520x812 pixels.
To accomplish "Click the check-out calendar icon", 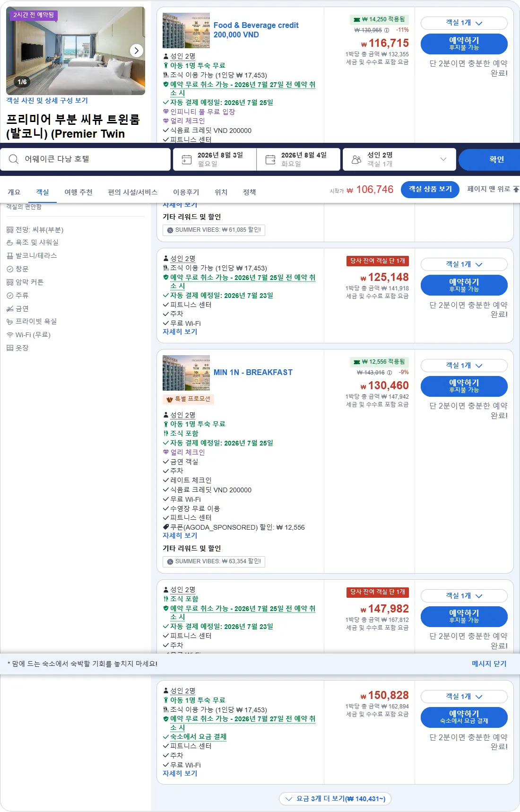I will point(270,160).
